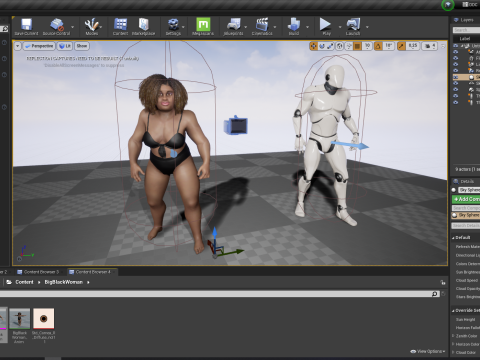The image size is (480, 360).
Task: Open camera speed 4 dropdown
Action: pos(430,46)
